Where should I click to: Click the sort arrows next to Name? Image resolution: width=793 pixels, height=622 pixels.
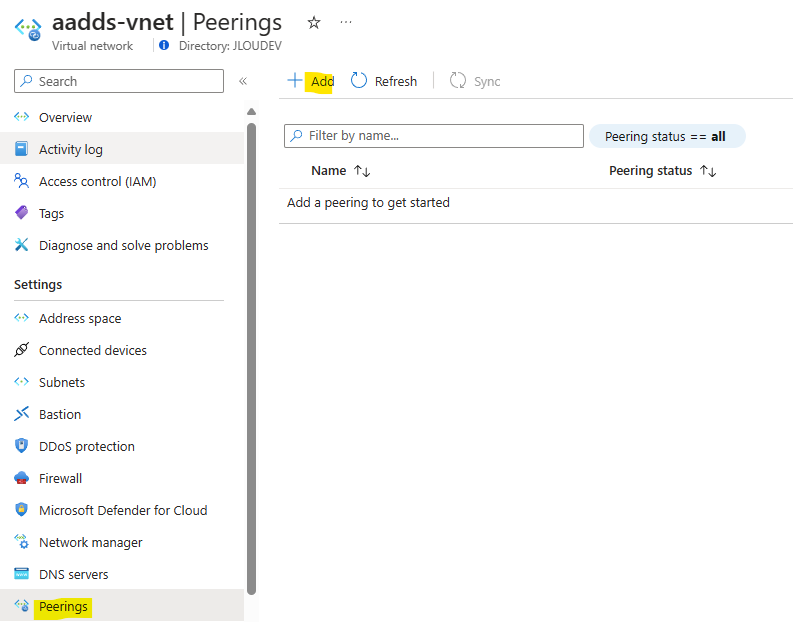coord(362,171)
